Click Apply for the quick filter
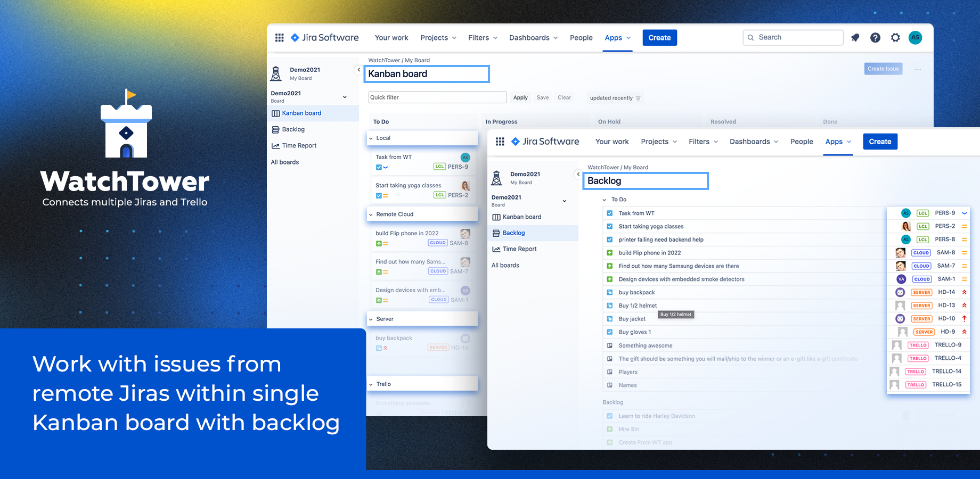980x479 pixels. point(520,98)
